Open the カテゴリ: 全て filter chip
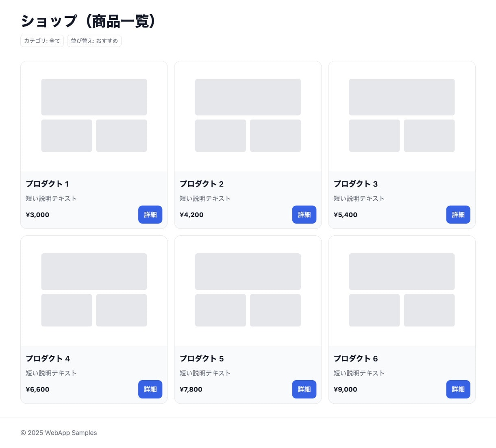 42,41
